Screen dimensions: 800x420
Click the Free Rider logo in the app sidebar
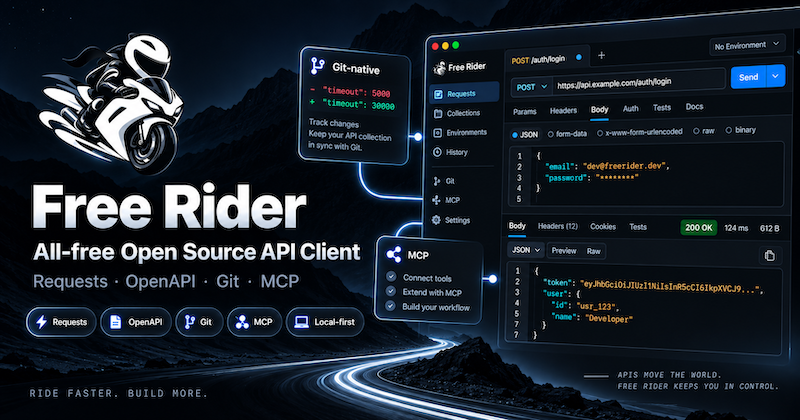pos(460,67)
